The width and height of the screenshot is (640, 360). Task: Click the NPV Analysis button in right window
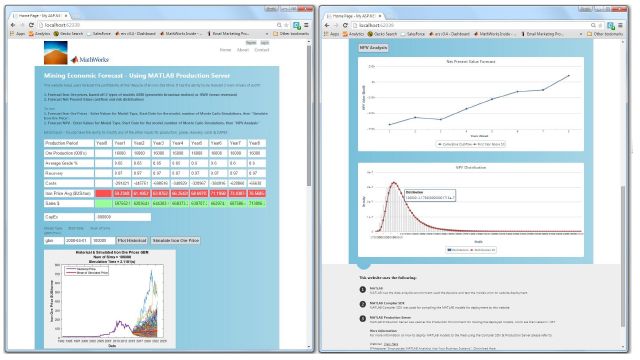(373, 48)
